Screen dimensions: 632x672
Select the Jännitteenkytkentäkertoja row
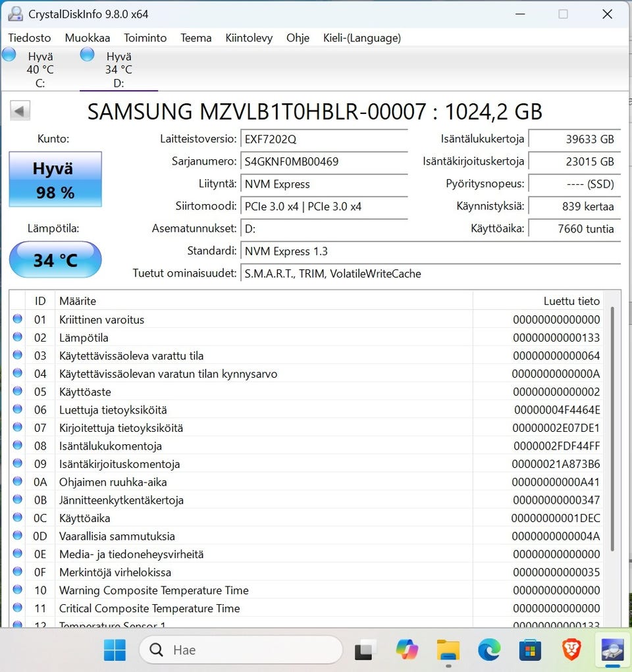(x=306, y=500)
